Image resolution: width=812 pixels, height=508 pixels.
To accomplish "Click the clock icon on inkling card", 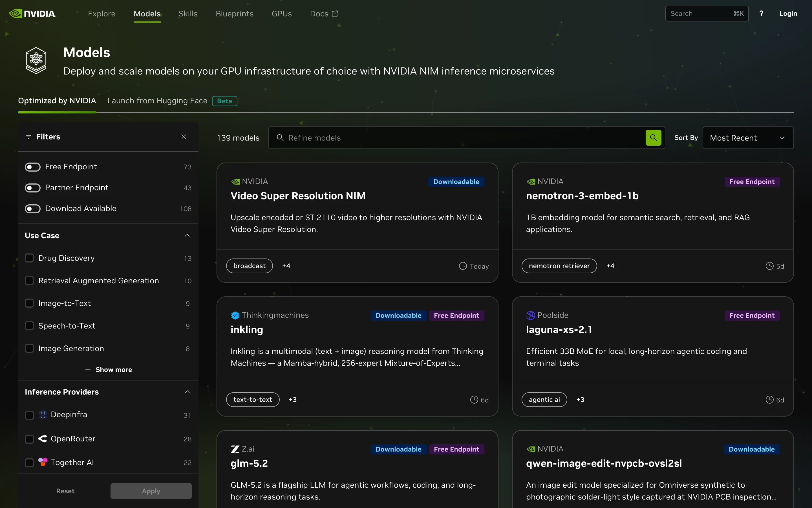I will click(474, 399).
